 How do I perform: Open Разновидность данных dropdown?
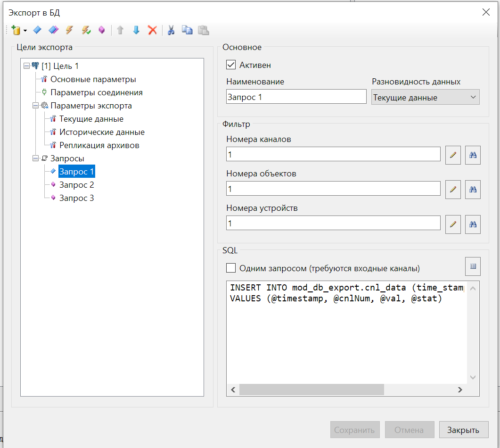[425, 97]
